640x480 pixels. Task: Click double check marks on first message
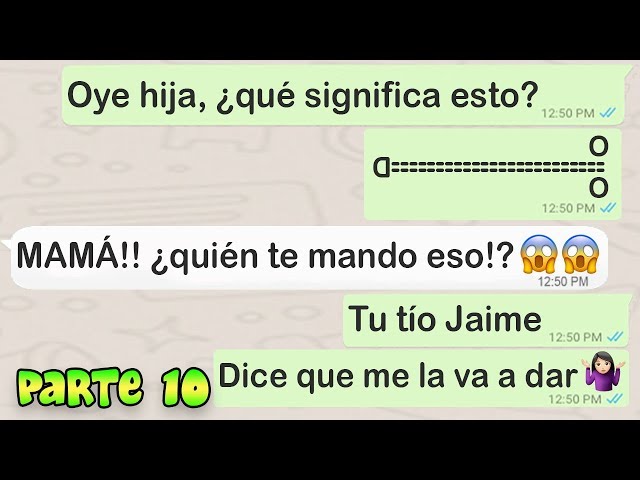pos(607,113)
